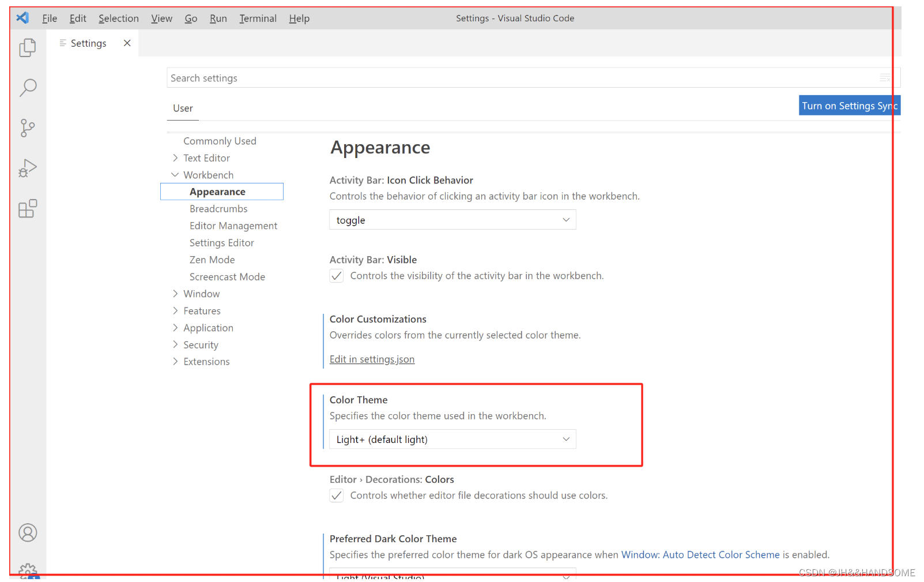Open the Help menu

coord(299,18)
